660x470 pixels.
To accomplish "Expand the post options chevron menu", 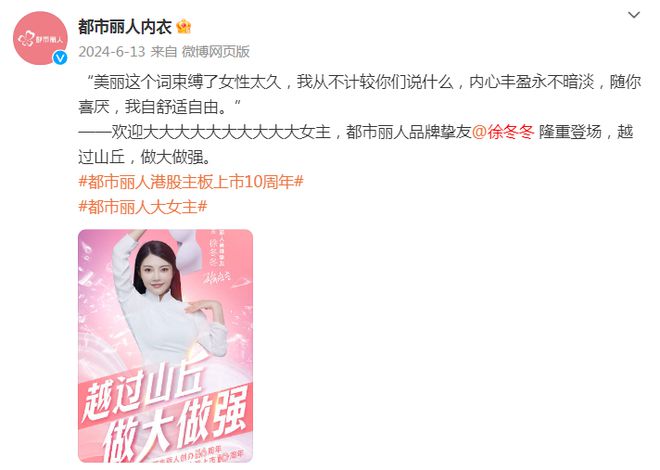I will pos(633,15).
